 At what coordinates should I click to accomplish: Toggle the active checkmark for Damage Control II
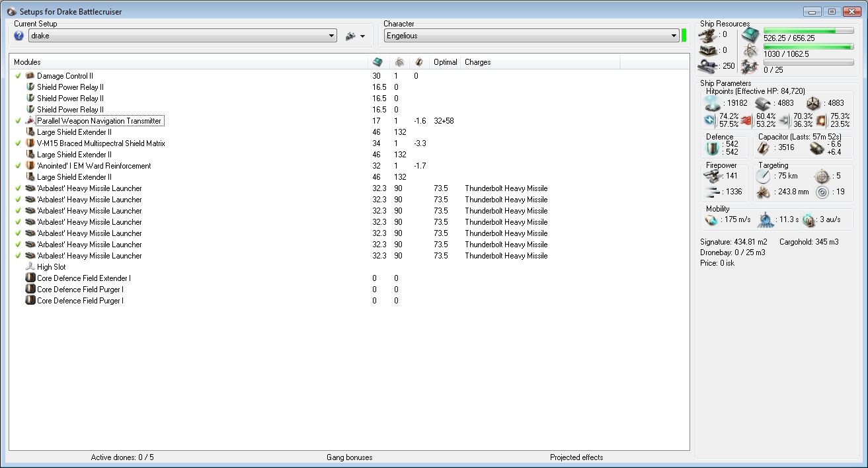pyautogui.click(x=19, y=76)
